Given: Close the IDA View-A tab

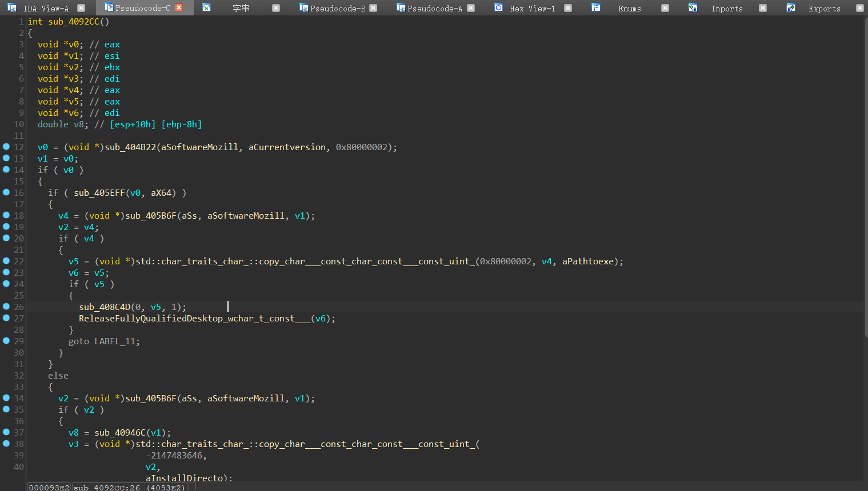Looking at the screenshot, I should [x=81, y=8].
